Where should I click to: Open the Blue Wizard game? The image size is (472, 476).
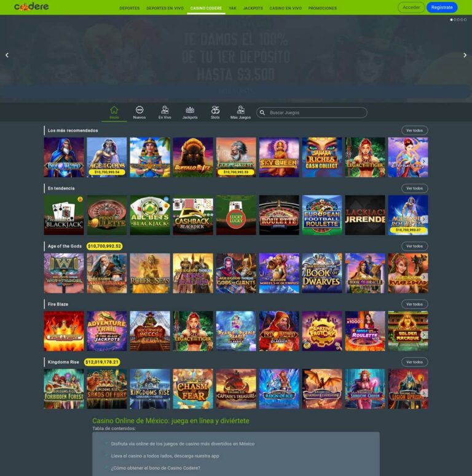(64, 157)
